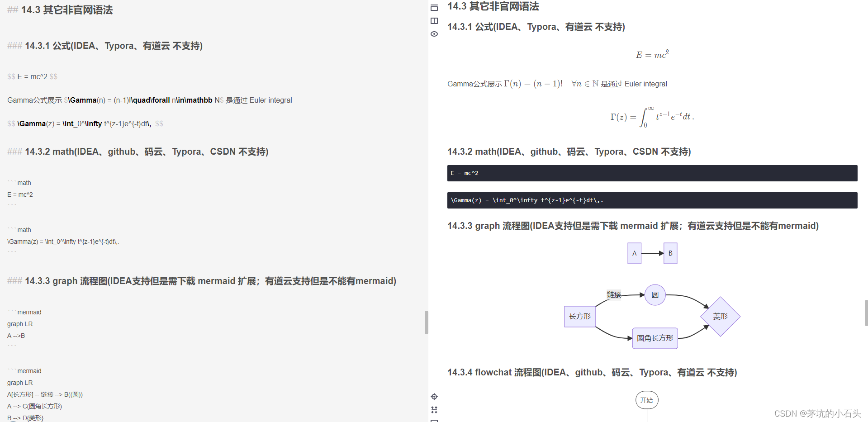Select the preview heading '14.3.4 flowchat 流程图'
The width and height of the screenshot is (868, 422).
[x=592, y=372]
